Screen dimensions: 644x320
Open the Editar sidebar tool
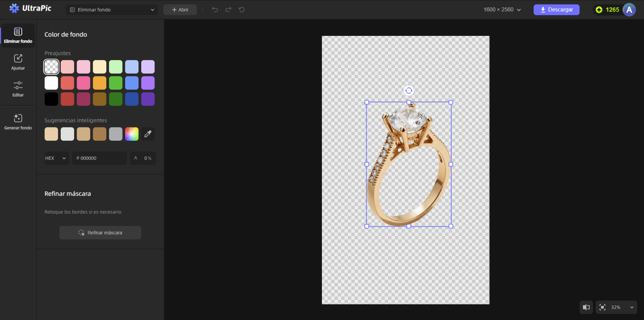click(18, 89)
